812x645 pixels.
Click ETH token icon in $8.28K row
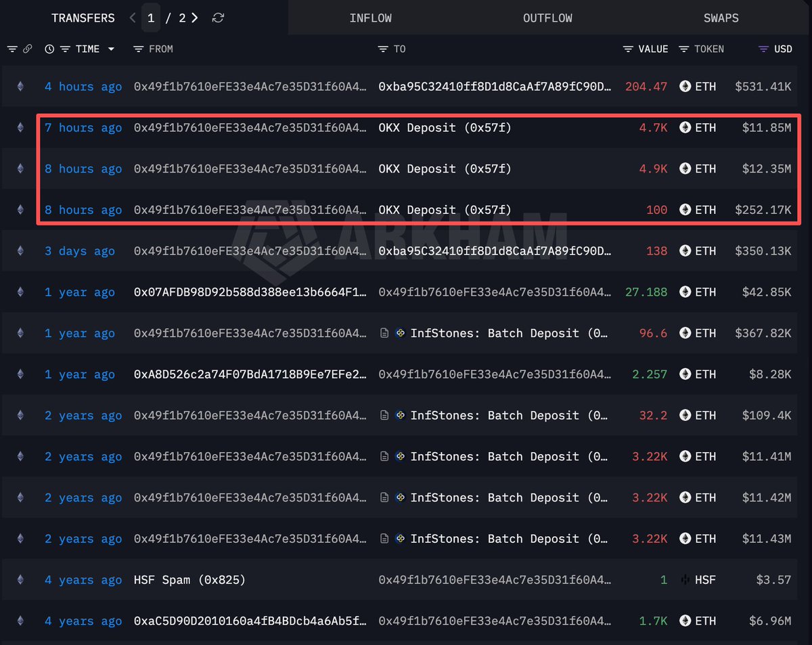point(685,374)
